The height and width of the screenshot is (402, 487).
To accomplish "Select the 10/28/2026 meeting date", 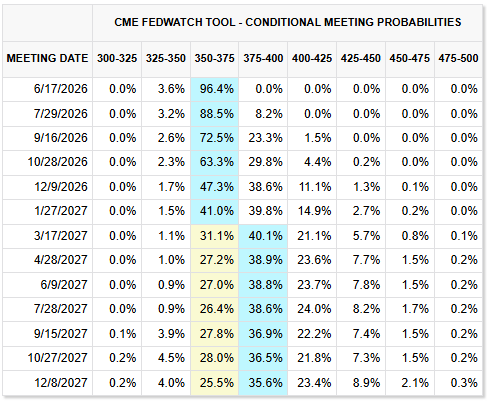I will point(57,162).
